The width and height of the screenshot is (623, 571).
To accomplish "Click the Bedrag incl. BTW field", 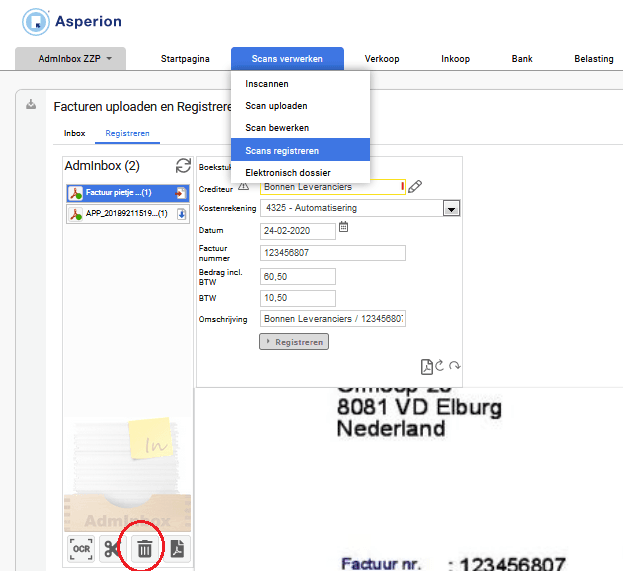I will pos(298,277).
